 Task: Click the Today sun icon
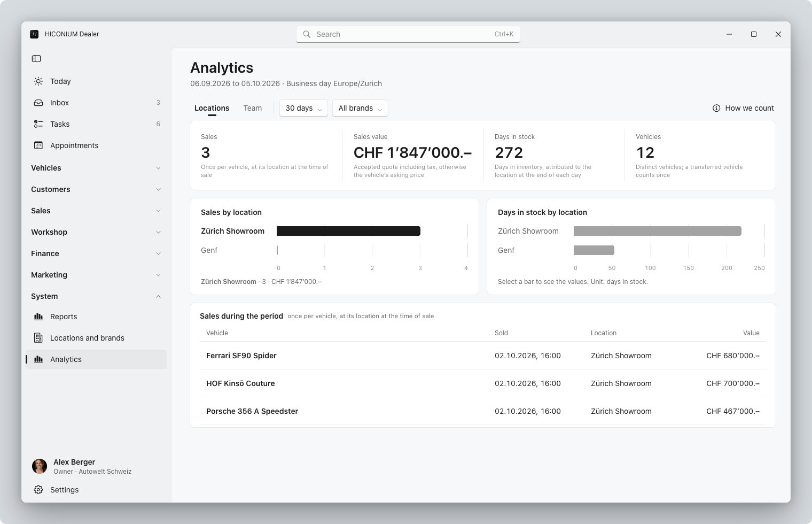(x=38, y=81)
